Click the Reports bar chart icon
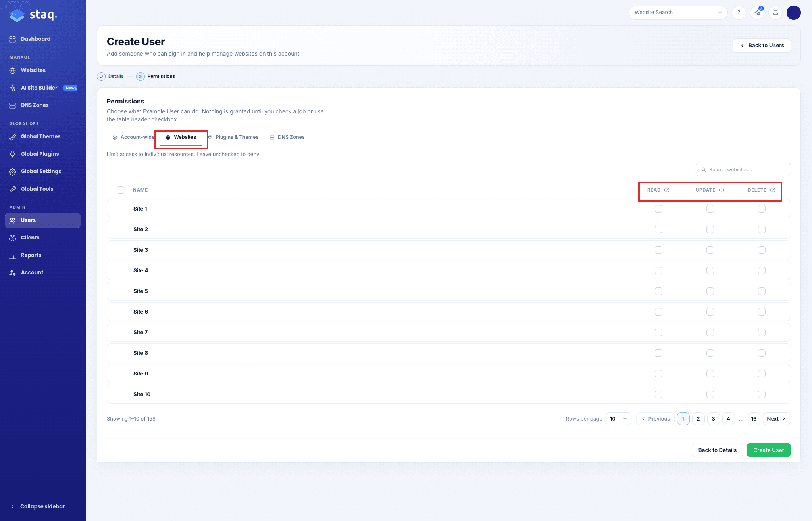 point(13,255)
